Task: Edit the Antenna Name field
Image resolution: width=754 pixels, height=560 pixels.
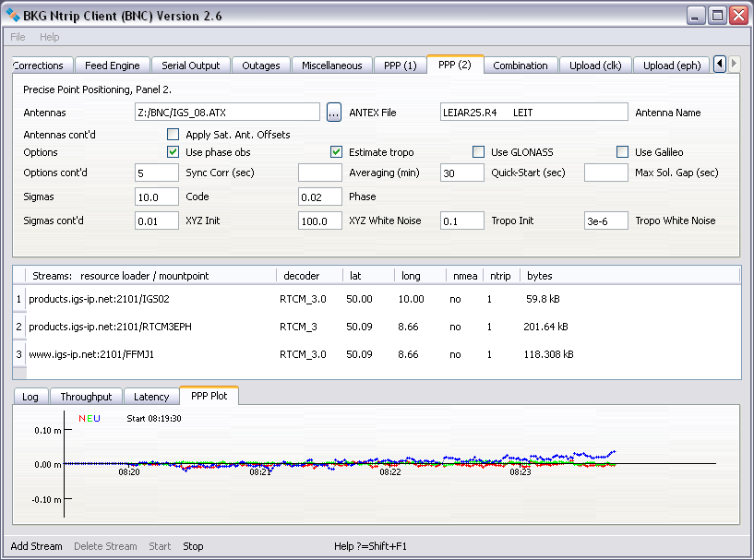Action: 533,113
